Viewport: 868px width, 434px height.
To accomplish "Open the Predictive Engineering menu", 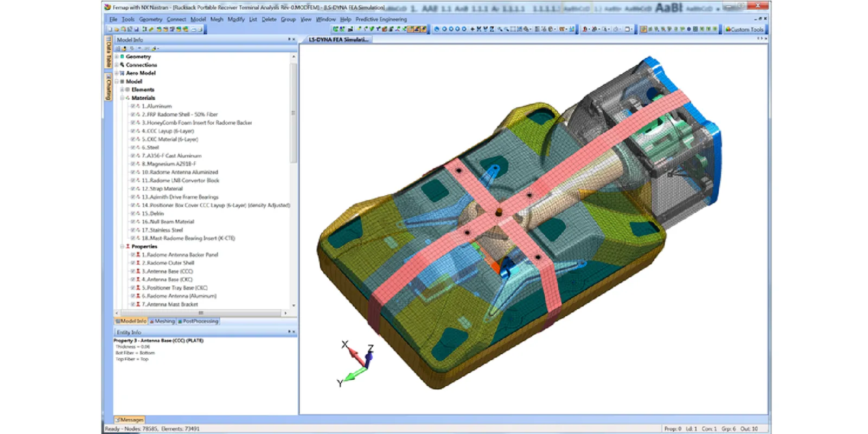I will pos(381,19).
